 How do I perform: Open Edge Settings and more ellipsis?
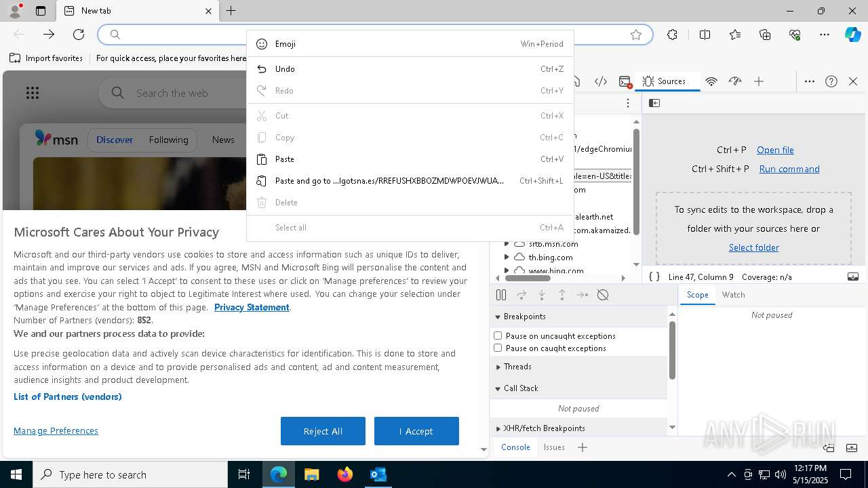pos(825,35)
